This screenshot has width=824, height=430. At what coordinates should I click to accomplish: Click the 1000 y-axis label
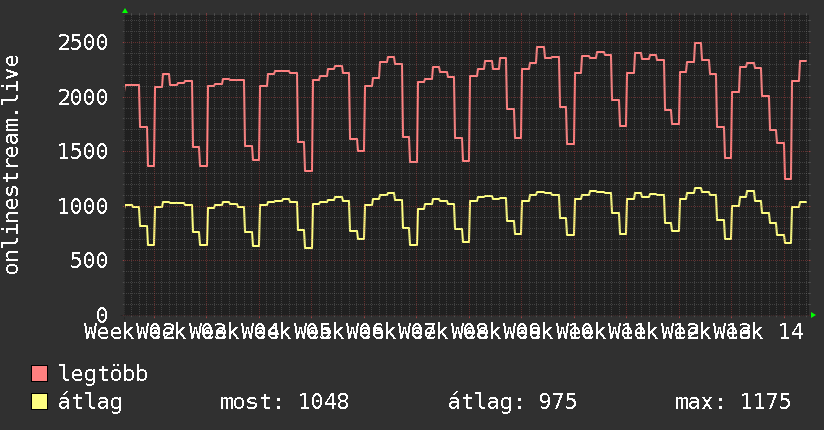point(82,206)
